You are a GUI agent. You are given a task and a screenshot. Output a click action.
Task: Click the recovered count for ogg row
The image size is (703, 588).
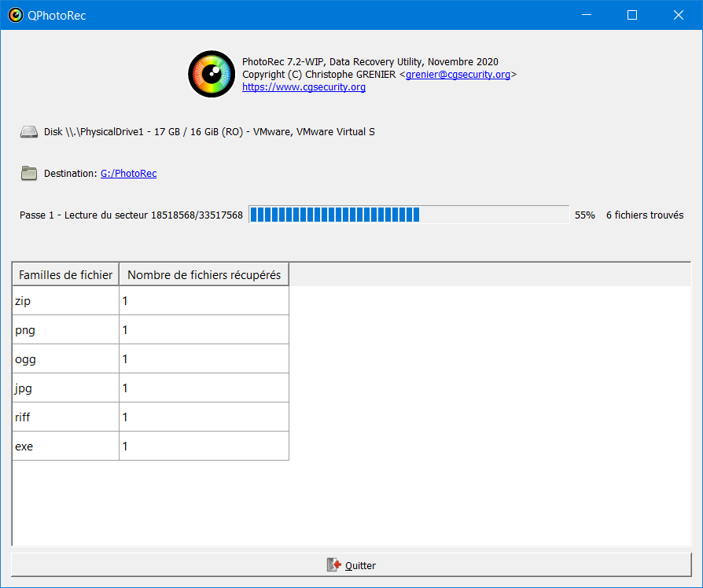coord(204,358)
